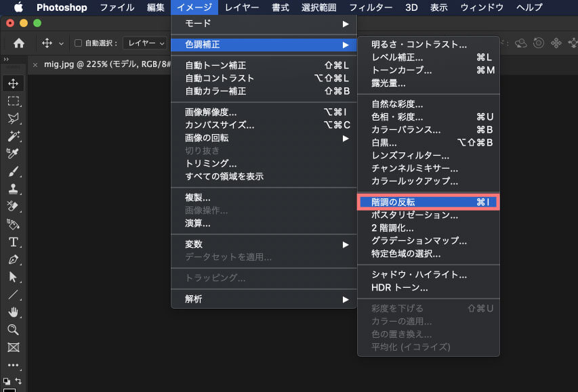Open the レイヤー menu in menu bar

[242, 7]
